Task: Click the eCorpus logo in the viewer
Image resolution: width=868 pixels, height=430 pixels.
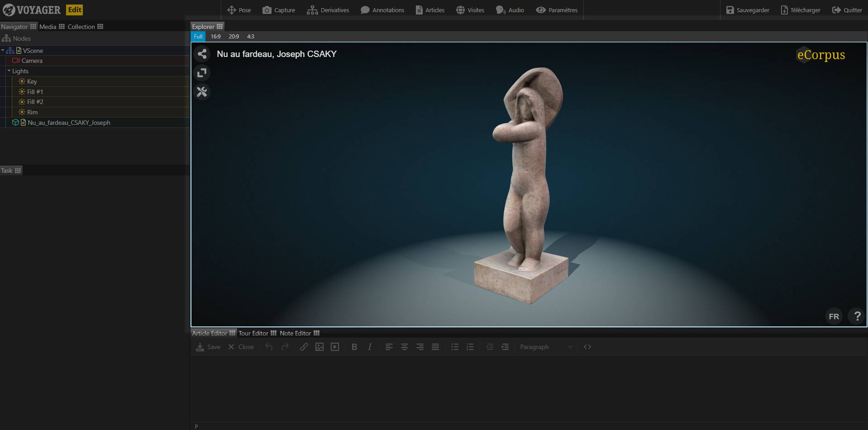Action: click(x=820, y=55)
